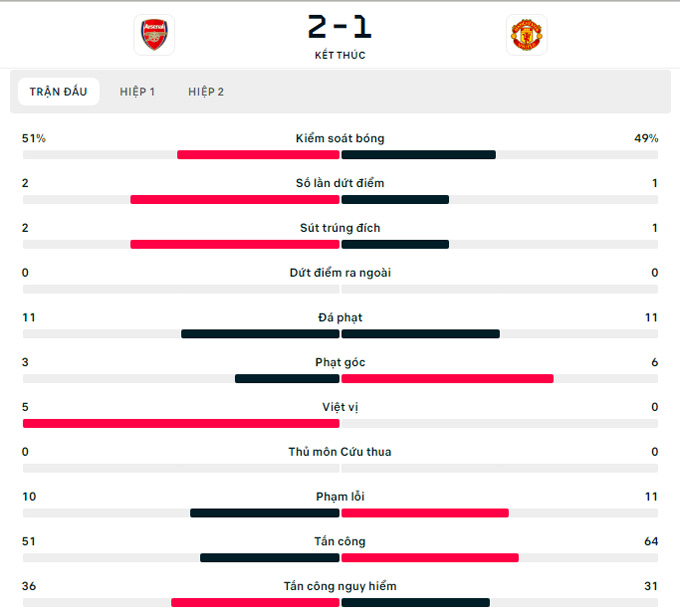Click the Sút trúng đích red bar

coord(235,245)
